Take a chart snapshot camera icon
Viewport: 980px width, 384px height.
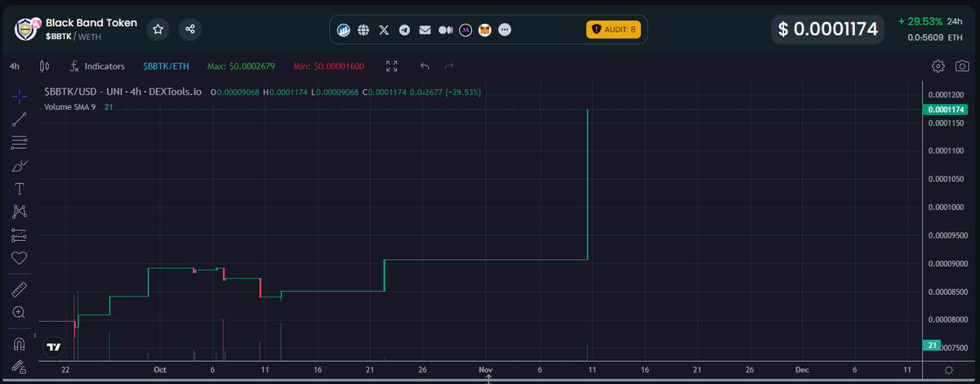tap(961, 66)
